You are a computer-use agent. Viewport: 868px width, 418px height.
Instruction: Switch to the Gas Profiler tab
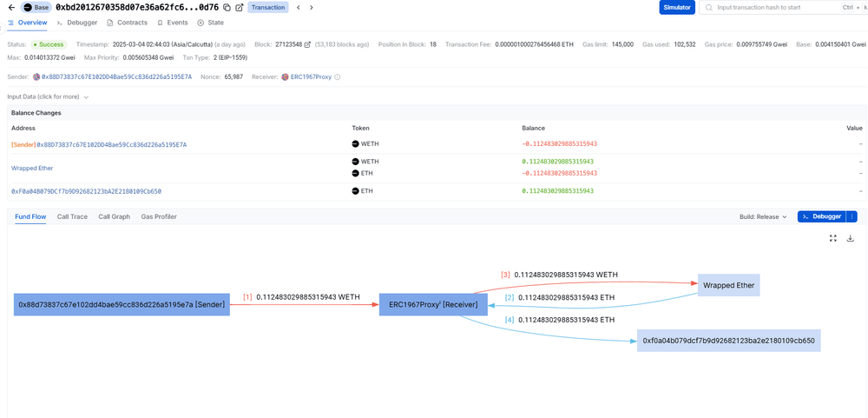click(159, 216)
